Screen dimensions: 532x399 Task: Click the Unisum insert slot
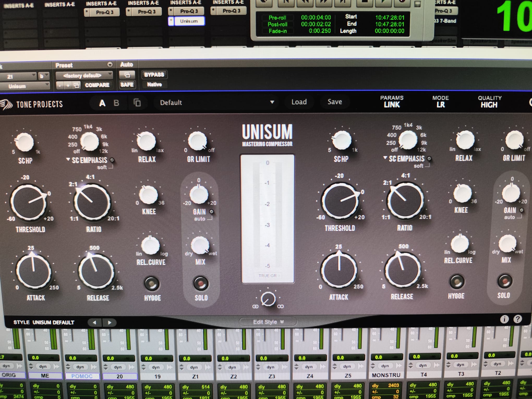[189, 21]
